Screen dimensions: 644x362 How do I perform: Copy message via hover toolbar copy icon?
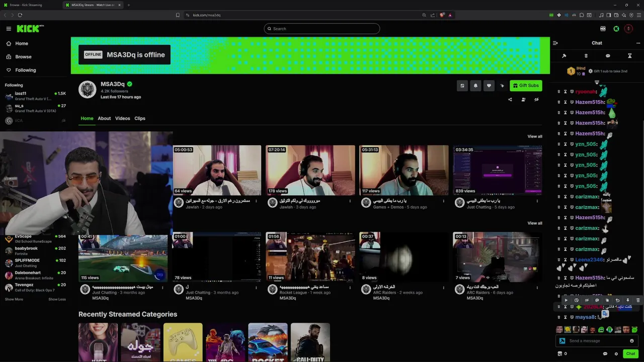(x=607, y=300)
